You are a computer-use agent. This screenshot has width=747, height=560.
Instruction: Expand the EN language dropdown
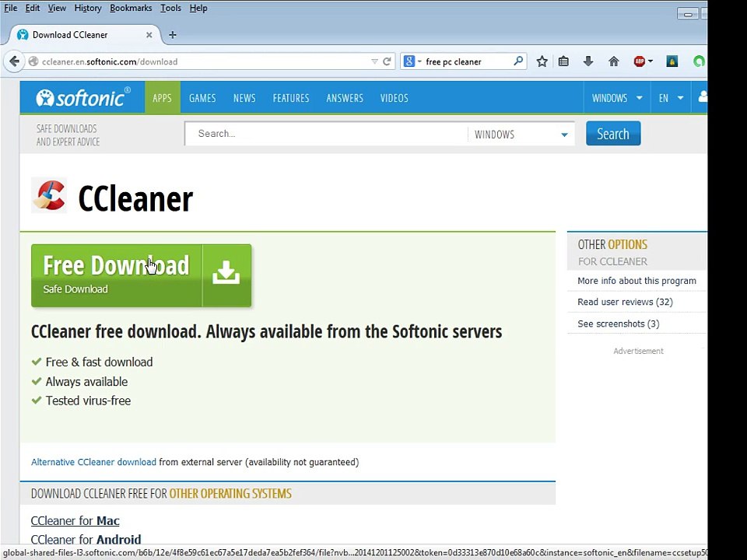click(x=671, y=98)
